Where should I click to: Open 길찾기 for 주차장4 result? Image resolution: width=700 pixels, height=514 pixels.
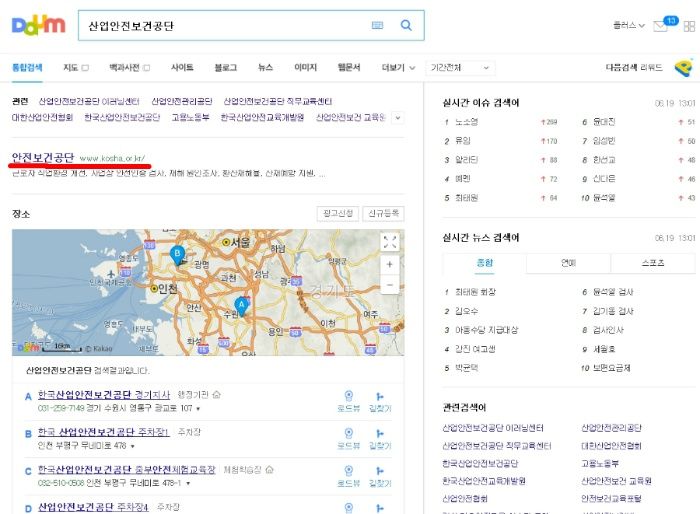coord(380,508)
